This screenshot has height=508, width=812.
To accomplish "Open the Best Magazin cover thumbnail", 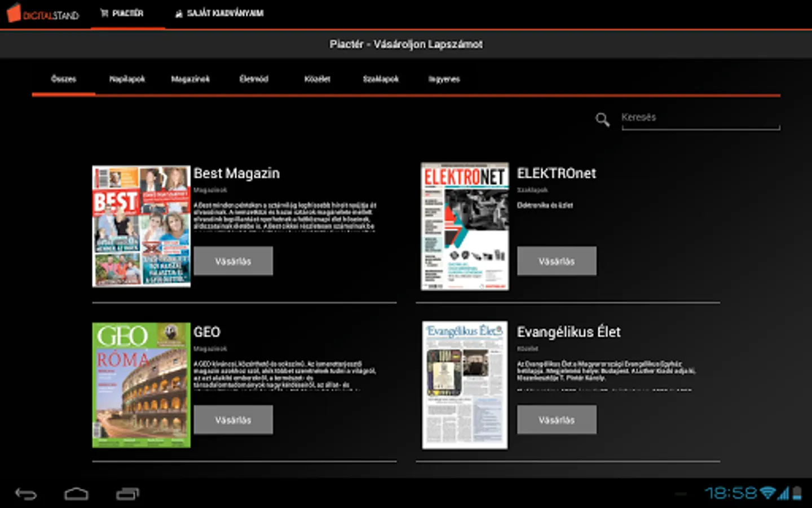I will [142, 226].
